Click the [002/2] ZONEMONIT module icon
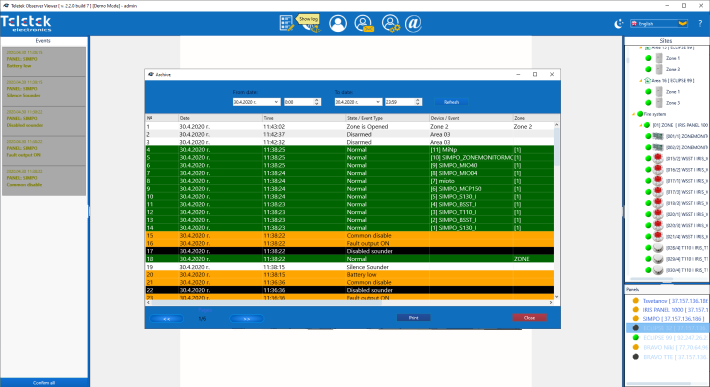The width and height of the screenshot is (710, 387). 658,147
